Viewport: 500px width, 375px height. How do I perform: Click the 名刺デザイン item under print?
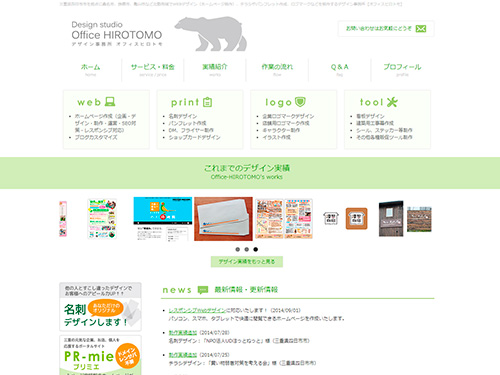[183, 116]
